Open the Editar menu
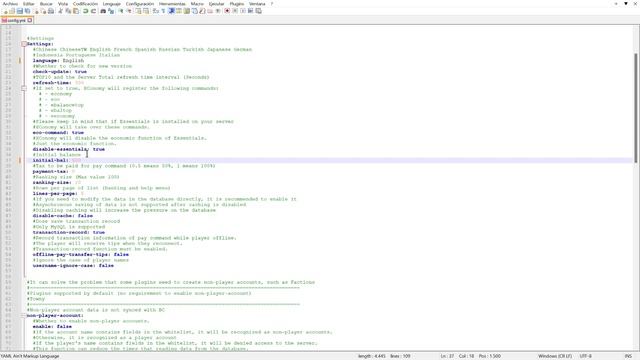The image size is (640, 360). tap(29, 4)
